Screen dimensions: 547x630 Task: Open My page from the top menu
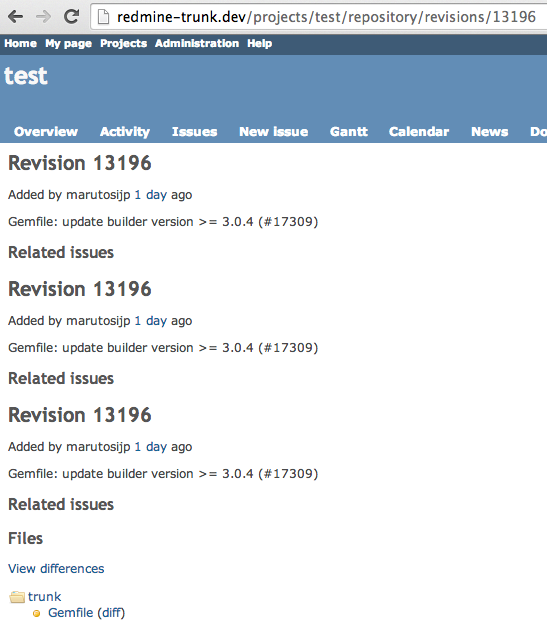[68, 43]
